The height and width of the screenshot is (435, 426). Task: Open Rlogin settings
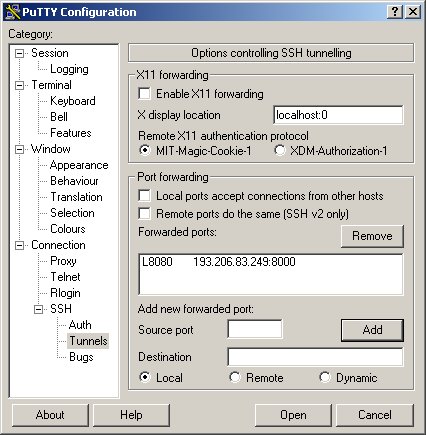point(65,293)
